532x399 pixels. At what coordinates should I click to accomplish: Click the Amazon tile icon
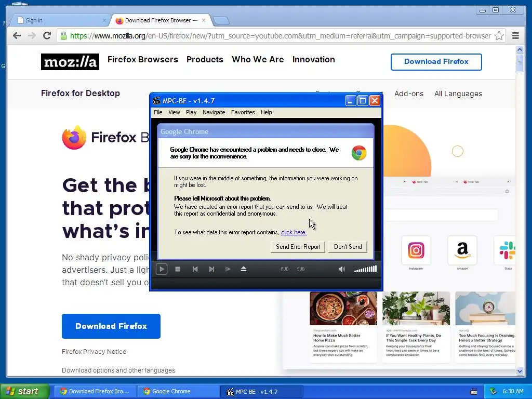click(x=462, y=250)
